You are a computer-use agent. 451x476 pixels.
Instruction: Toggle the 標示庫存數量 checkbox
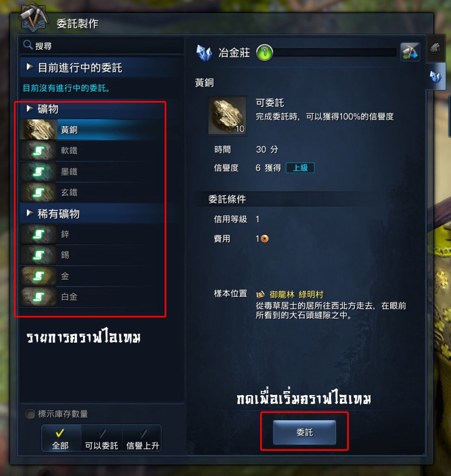30,414
